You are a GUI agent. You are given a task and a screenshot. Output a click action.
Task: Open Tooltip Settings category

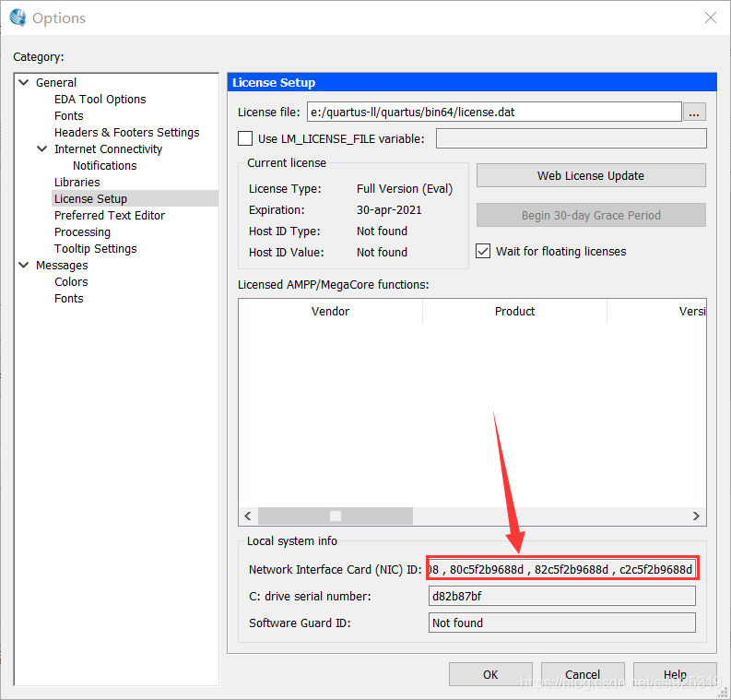click(x=95, y=249)
